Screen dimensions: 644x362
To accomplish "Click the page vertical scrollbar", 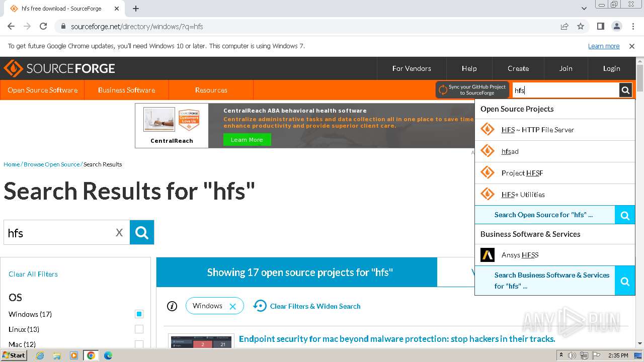I will coord(640,77).
